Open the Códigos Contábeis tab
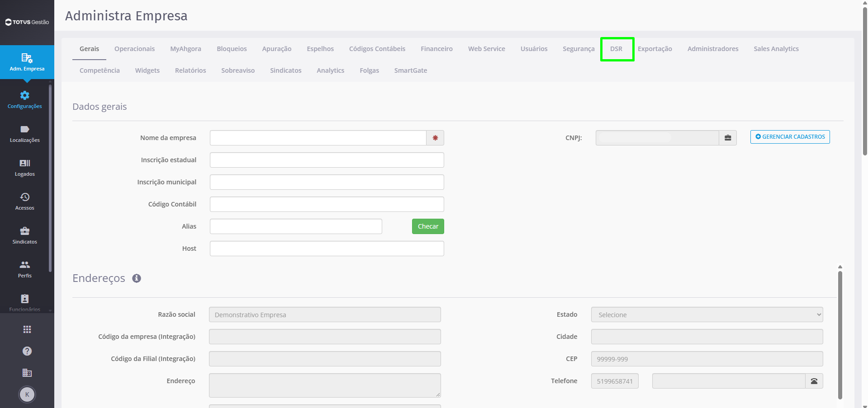 click(377, 49)
